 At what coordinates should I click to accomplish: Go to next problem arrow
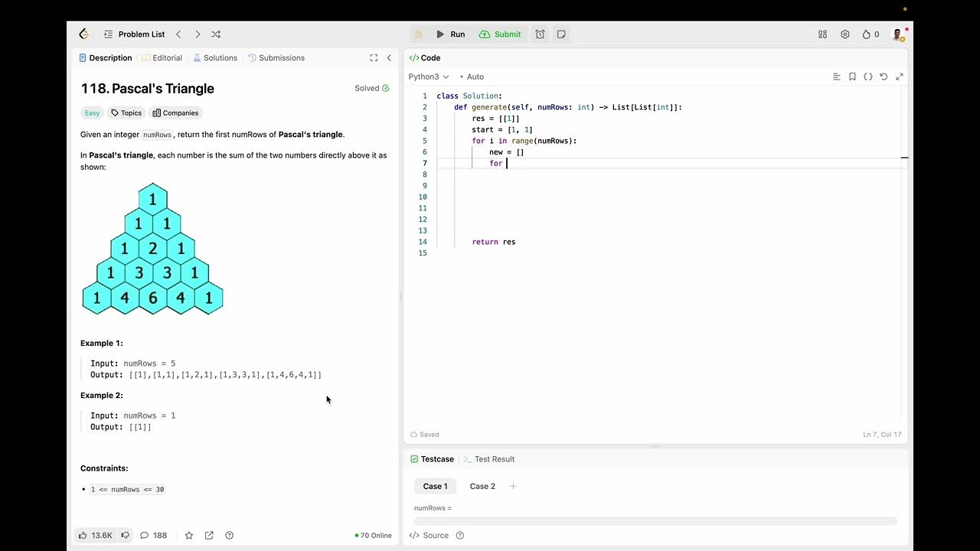tap(198, 34)
